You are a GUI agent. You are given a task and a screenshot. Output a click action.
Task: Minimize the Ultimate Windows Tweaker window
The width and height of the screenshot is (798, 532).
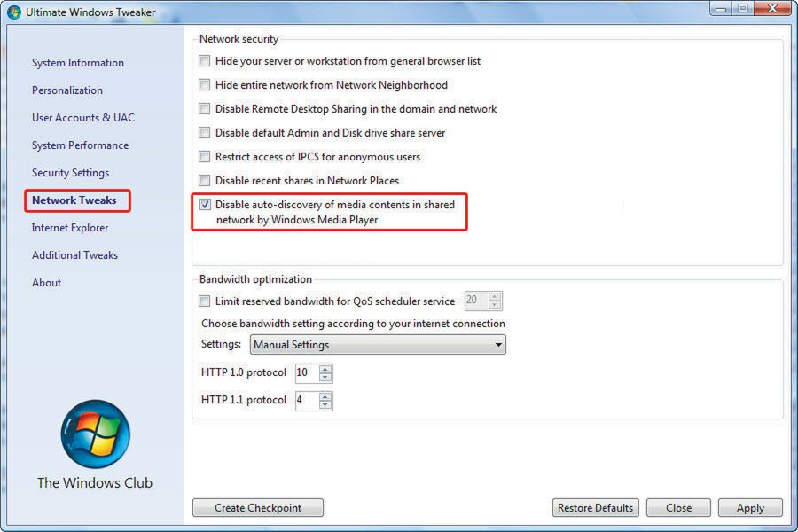click(721, 9)
